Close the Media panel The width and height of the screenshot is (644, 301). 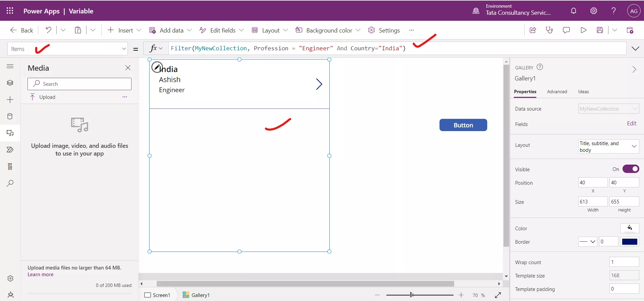[x=128, y=68]
